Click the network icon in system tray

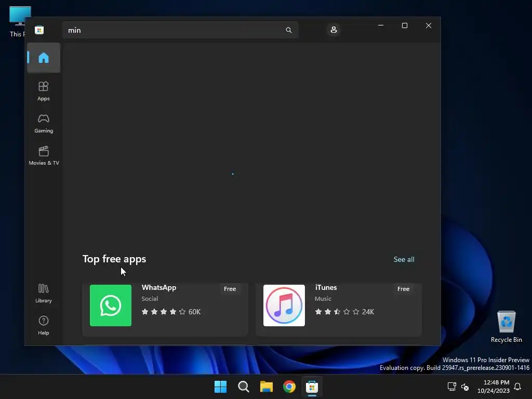coord(451,387)
